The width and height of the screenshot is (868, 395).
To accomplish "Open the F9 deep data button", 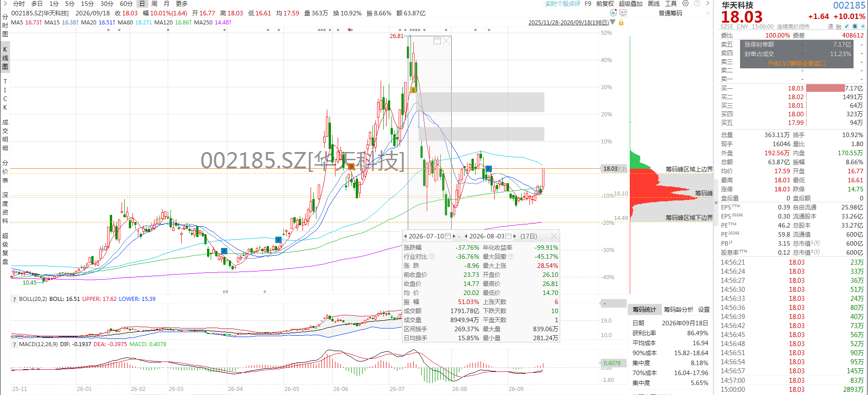I will point(588,4).
